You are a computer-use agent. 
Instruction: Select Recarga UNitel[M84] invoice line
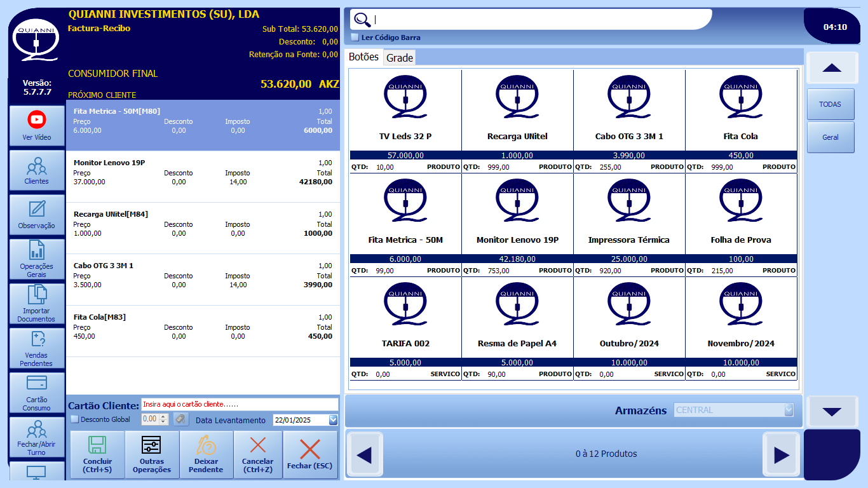click(203, 228)
